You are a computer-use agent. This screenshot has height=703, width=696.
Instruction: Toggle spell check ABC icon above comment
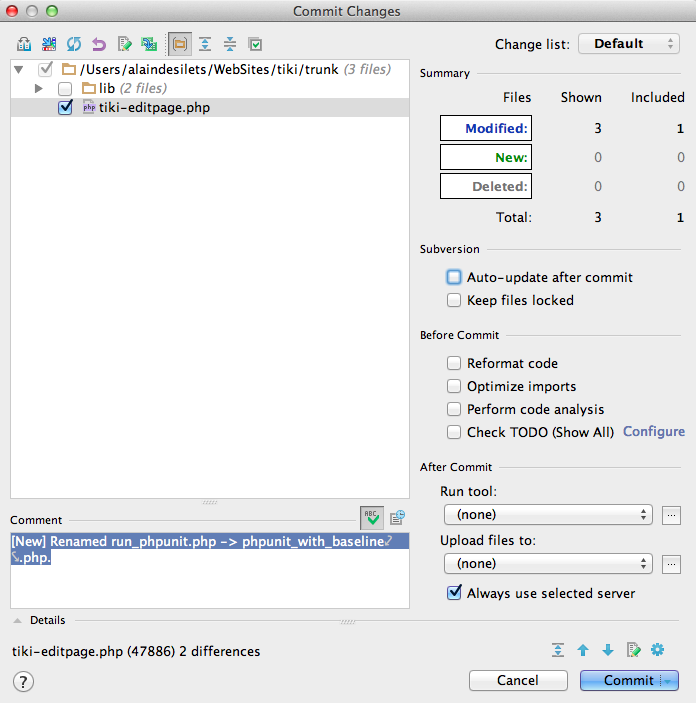point(372,518)
